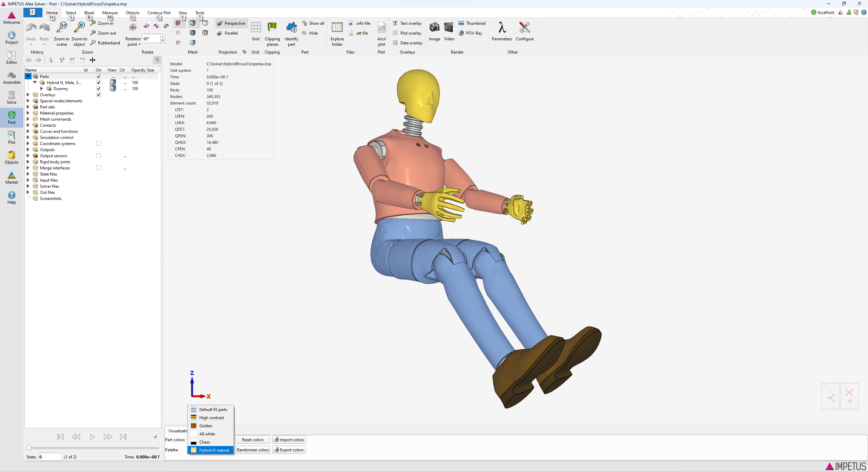
Task: Open the Clipping planes tool
Action: 272,34
